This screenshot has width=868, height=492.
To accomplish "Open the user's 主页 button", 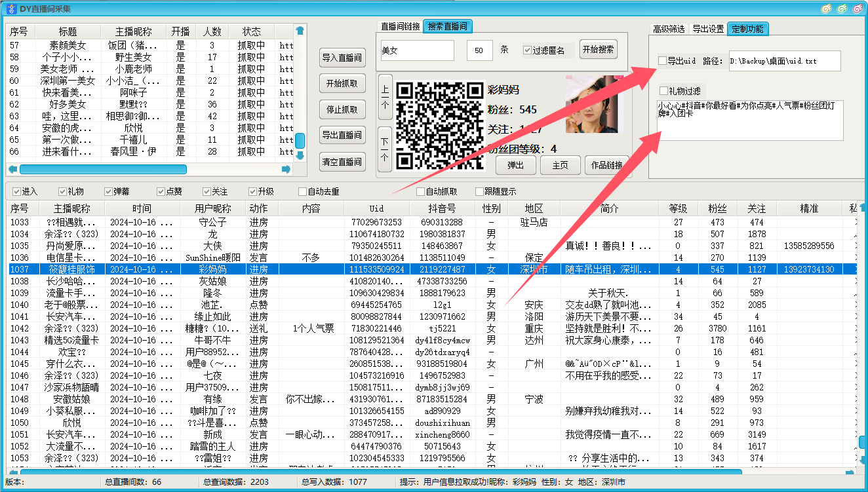I will (561, 166).
